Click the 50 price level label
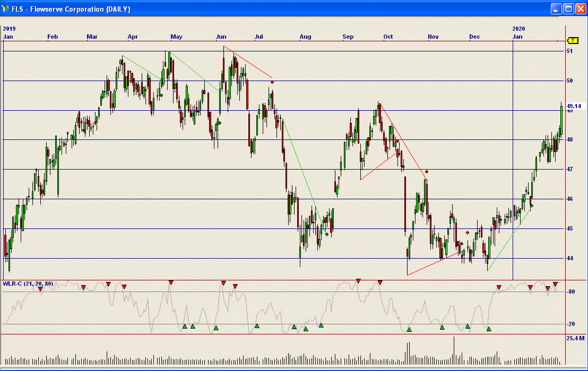This screenshot has width=588, height=371. pos(569,81)
